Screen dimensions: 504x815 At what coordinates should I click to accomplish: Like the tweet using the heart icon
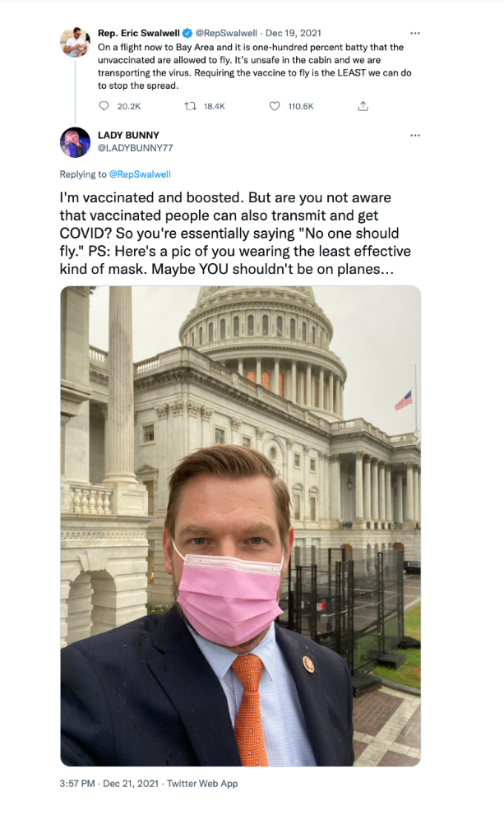[x=275, y=106]
